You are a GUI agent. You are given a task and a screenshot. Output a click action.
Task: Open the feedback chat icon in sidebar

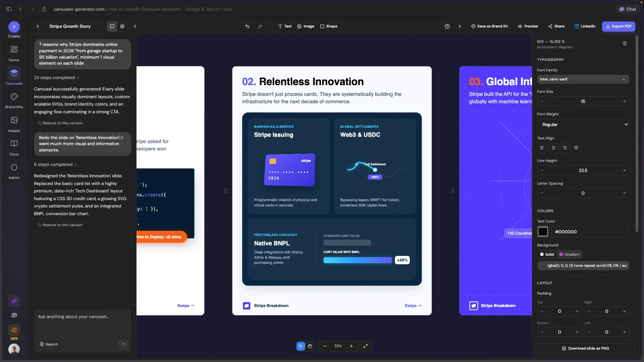[14, 315]
